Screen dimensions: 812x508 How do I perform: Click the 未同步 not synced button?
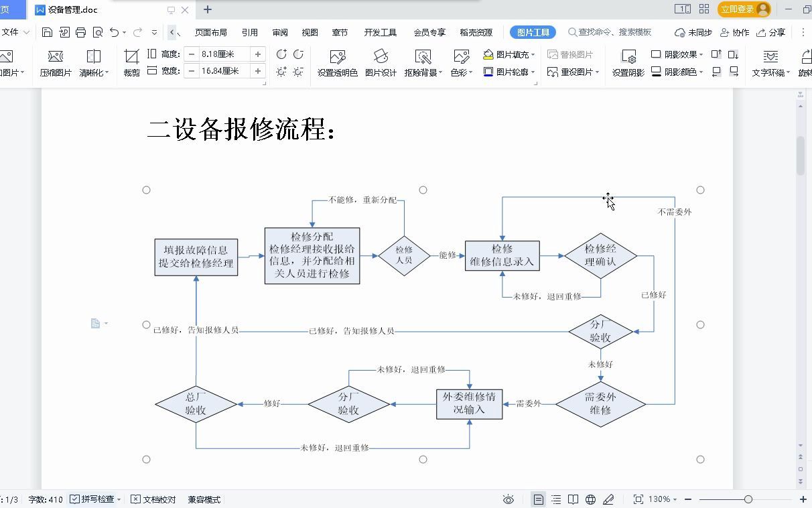tap(693, 32)
